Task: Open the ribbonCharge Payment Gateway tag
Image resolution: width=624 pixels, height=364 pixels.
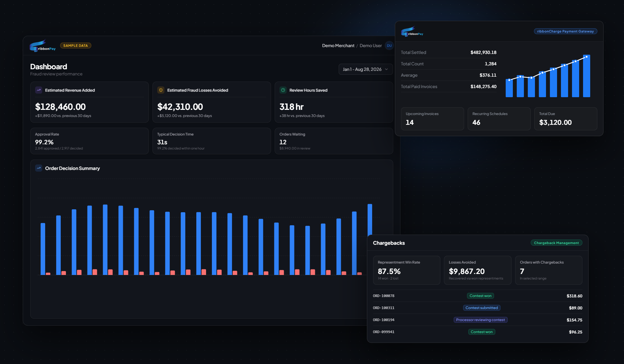Action: click(565, 32)
